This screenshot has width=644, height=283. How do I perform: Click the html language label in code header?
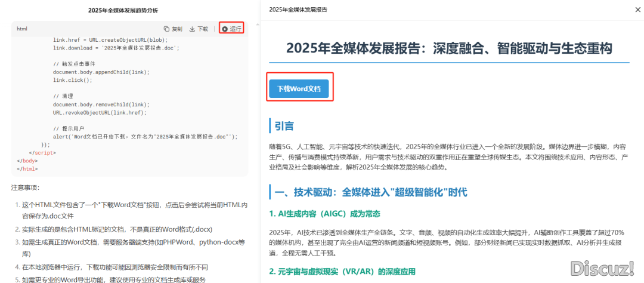tap(22, 29)
